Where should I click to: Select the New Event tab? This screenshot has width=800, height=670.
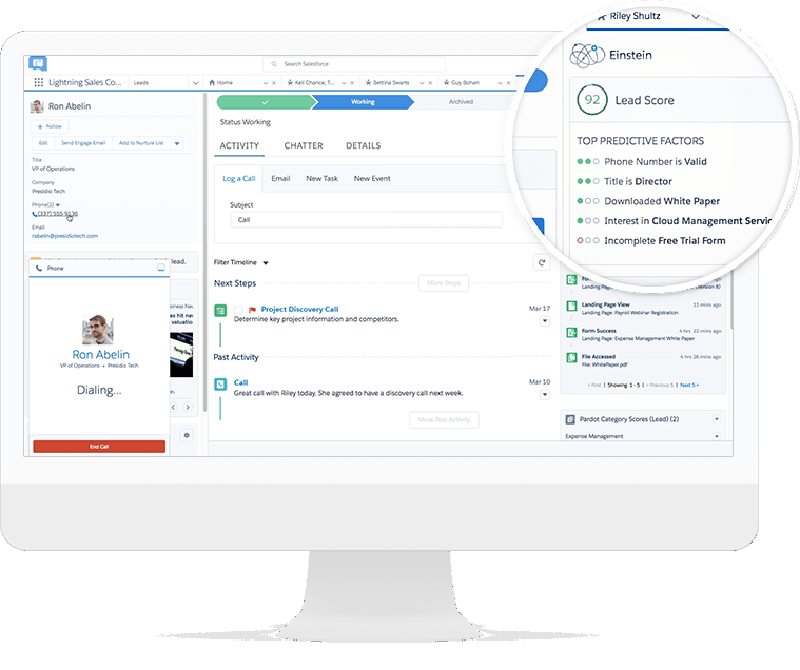(372, 179)
